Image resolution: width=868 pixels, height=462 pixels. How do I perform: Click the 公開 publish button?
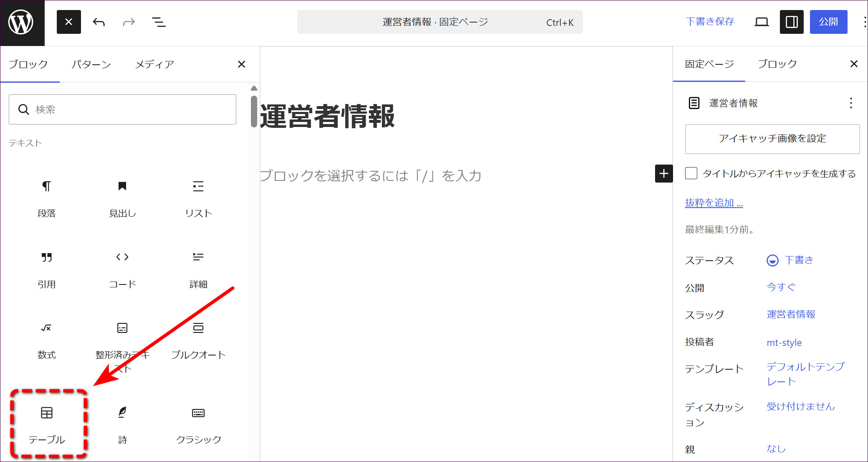point(828,22)
